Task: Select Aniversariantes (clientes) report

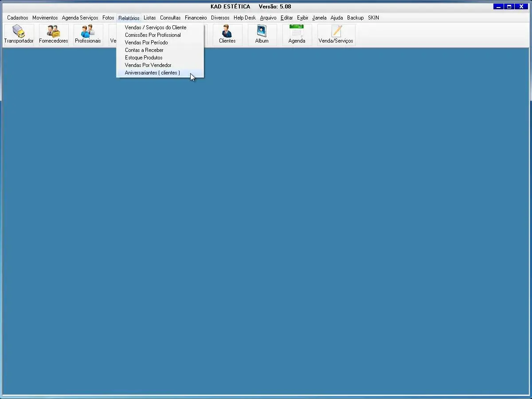Action: point(152,73)
